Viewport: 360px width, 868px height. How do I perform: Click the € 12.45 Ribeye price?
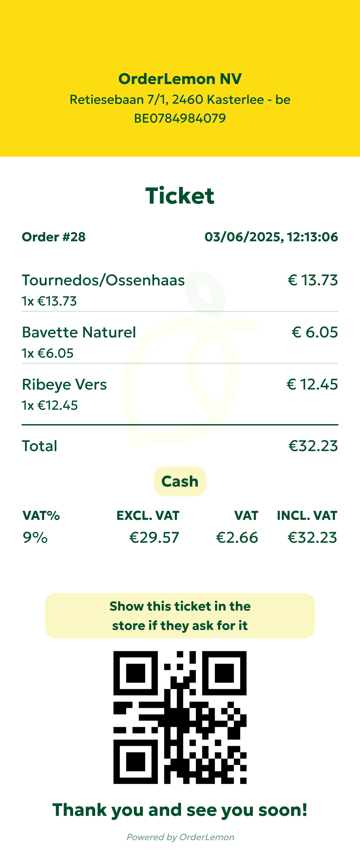312,385
